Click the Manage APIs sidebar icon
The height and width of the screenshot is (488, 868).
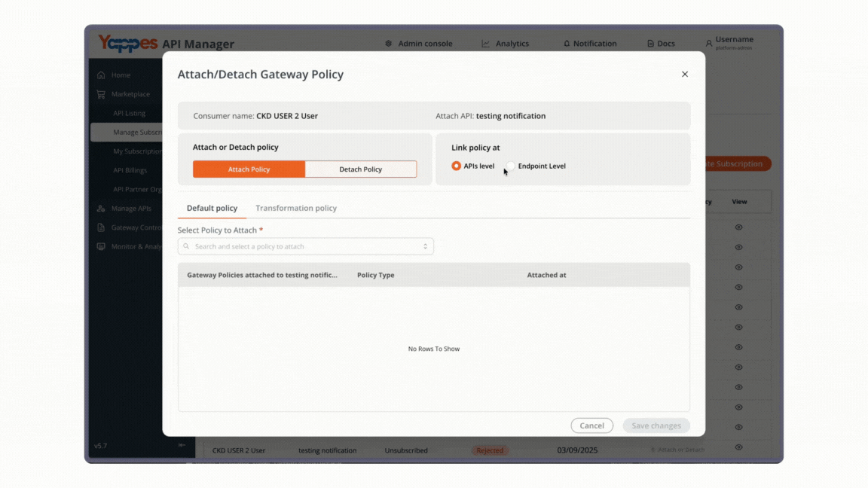(x=101, y=209)
